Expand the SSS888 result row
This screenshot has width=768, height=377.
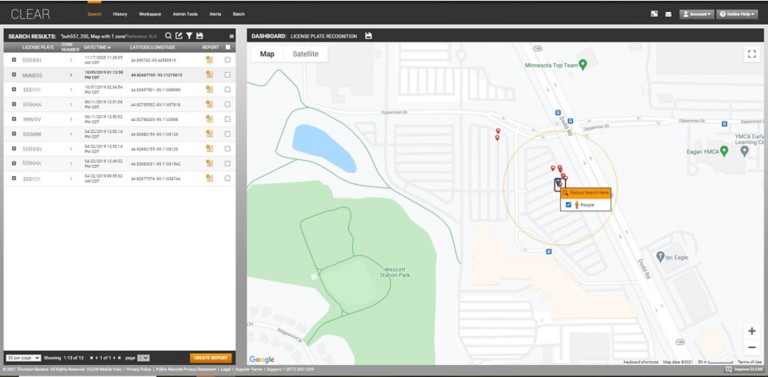pyautogui.click(x=14, y=134)
